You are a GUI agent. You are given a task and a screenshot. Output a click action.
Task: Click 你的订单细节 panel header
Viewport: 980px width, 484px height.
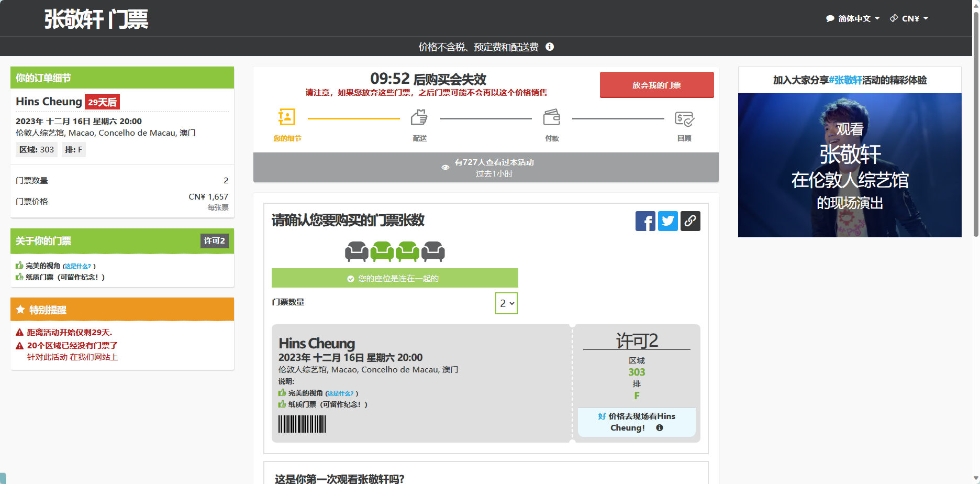pyautogui.click(x=122, y=78)
